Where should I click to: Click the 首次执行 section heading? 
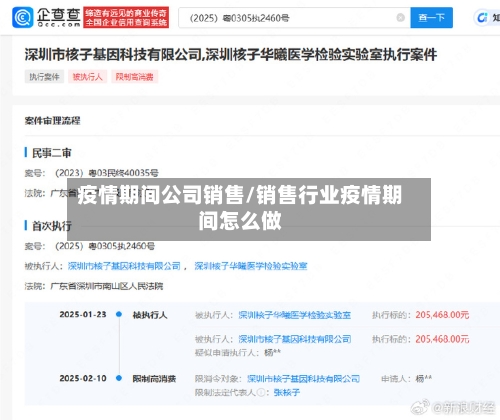tap(52, 226)
